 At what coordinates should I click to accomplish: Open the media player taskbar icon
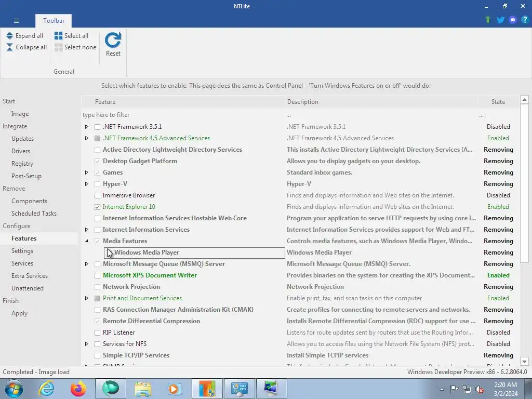coord(175,389)
